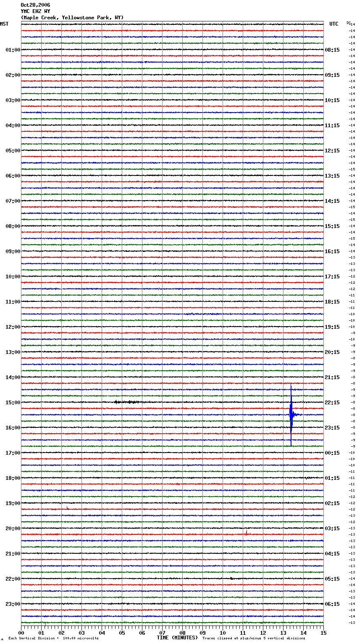Click the '13' tick on the bottom minutes axis
Viewport: 357px width, 644px height.
pos(283,633)
